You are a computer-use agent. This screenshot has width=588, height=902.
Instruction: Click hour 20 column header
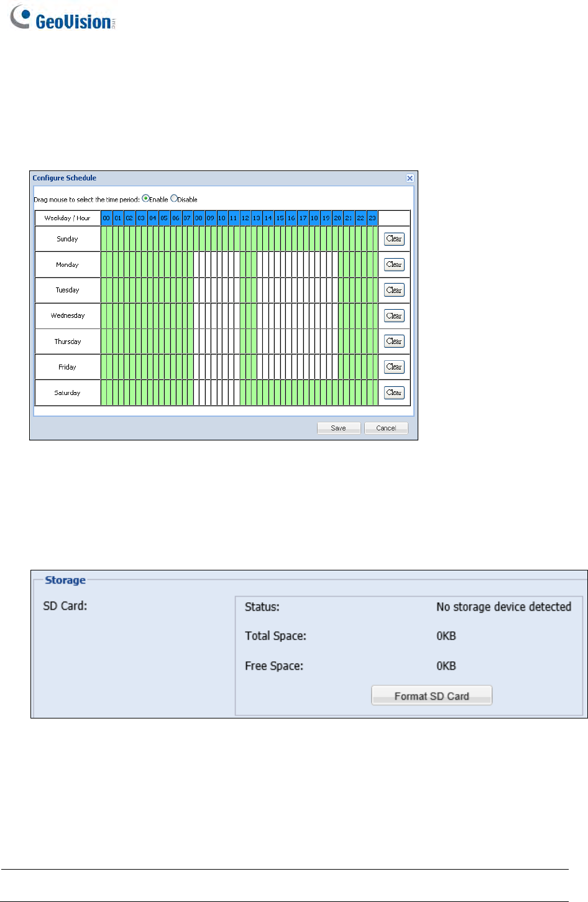(338, 218)
